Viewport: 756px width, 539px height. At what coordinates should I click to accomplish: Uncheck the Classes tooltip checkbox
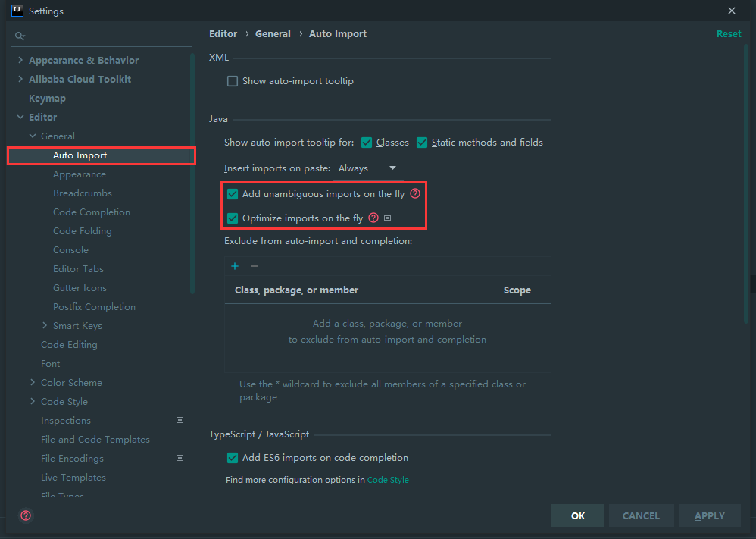(x=367, y=143)
